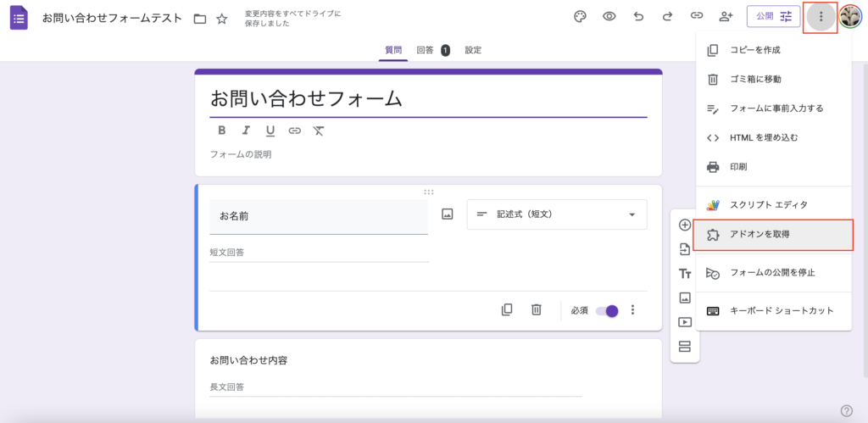Add title and description from side toolbar
This screenshot has width=868, height=423.
685,274
